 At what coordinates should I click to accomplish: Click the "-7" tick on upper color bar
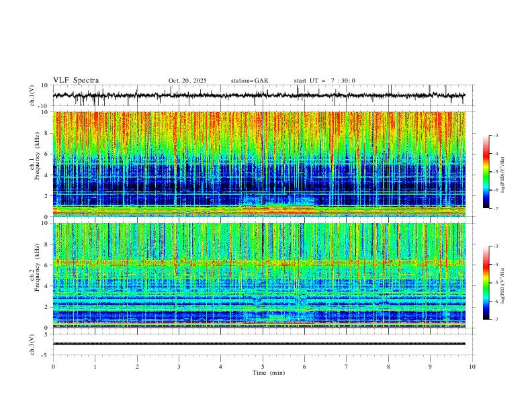pos(495,208)
